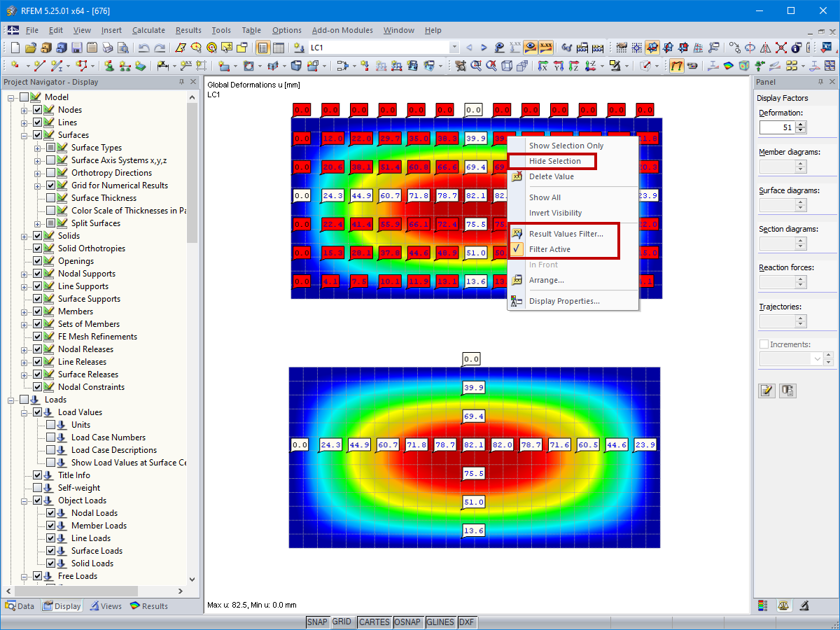840x630 pixels.
Task: Expand the Nodes tree node
Action: coord(24,110)
